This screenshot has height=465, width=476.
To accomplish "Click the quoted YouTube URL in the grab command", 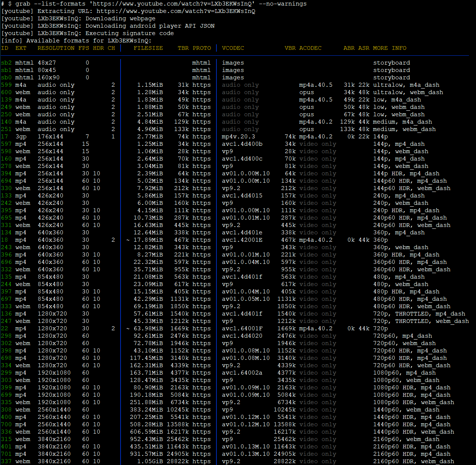I will tap(172, 4).
